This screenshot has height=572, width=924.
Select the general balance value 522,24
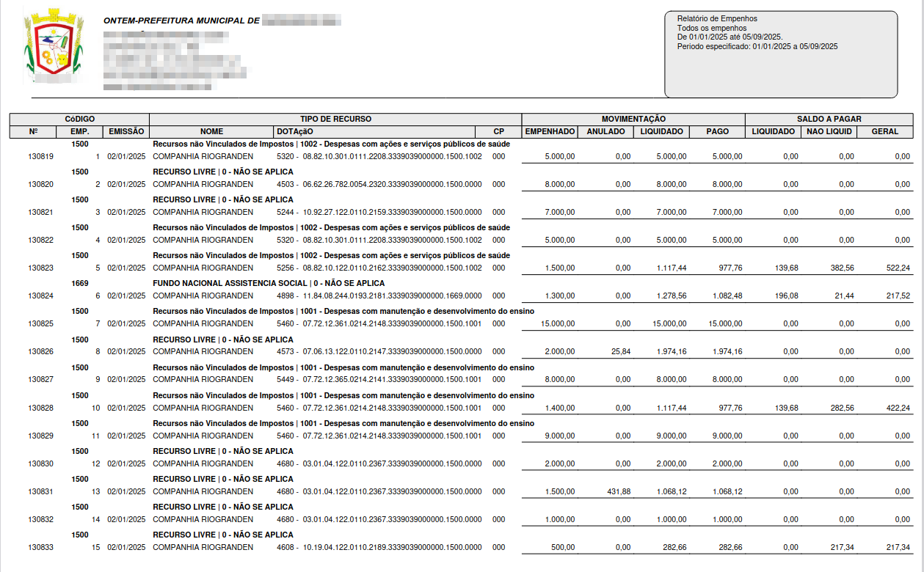[898, 268]
